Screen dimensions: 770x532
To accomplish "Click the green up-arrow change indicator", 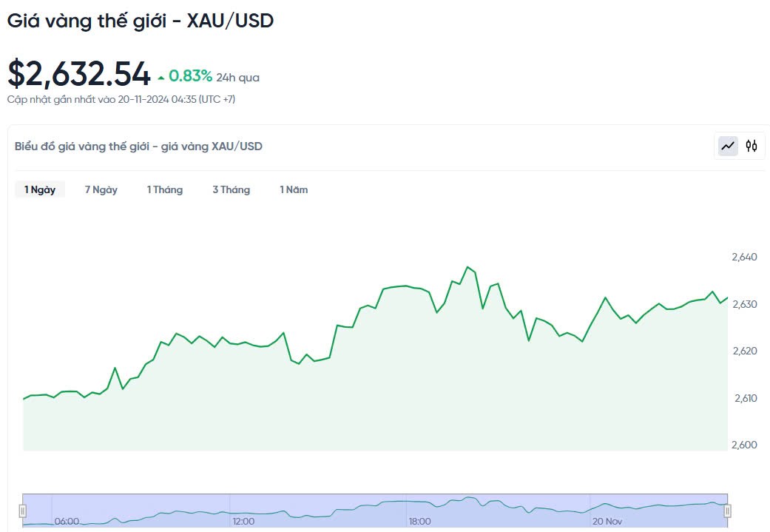I will [x=161, y=77].
